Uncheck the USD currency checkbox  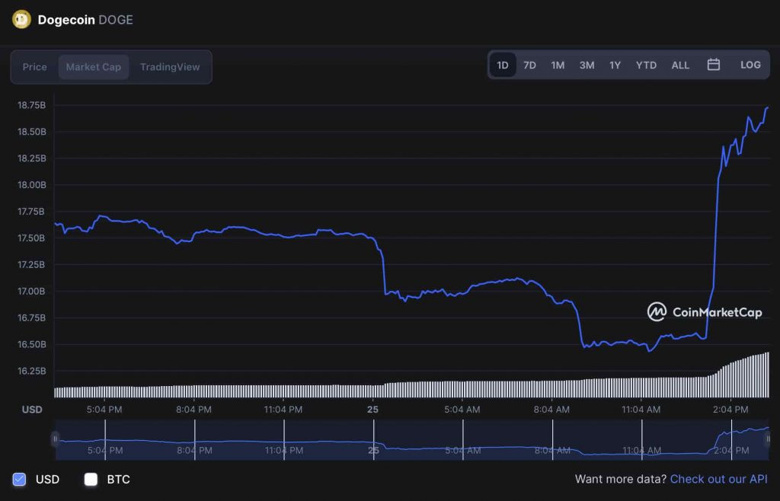click(x=19, y=479)
